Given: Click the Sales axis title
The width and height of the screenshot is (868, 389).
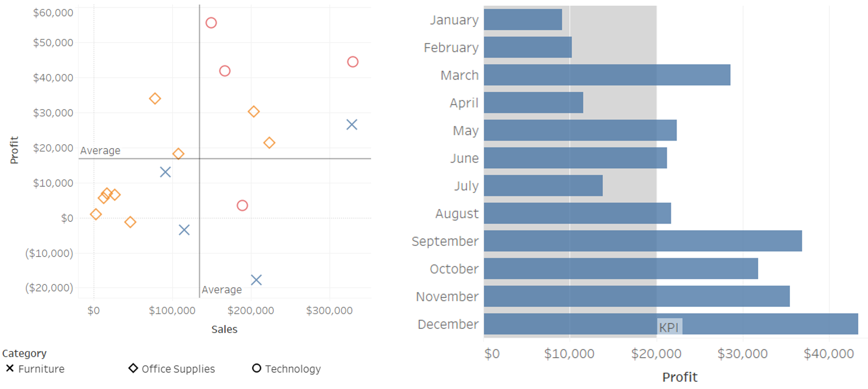Looking at the screenshot, I should pos(224,329).
